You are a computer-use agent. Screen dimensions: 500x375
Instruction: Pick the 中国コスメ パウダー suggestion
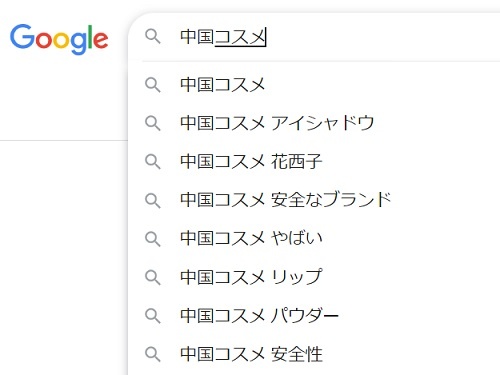(x=314, y=315)
